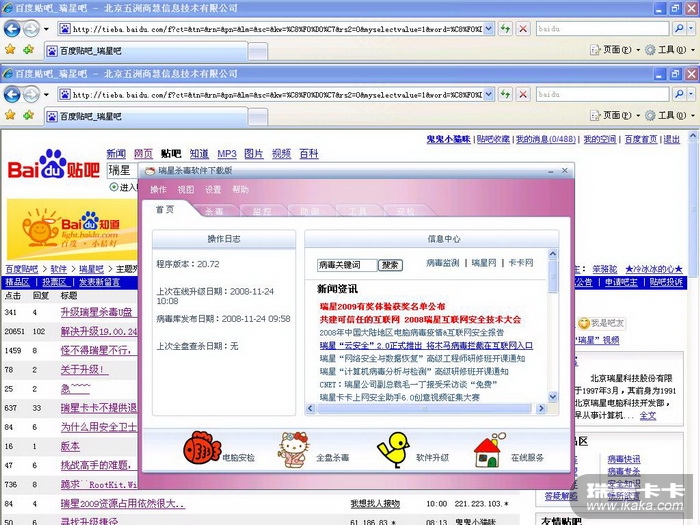Open the 设置 menu in Rising
Screen dimensions: 700x525
(x=213, y=190)
